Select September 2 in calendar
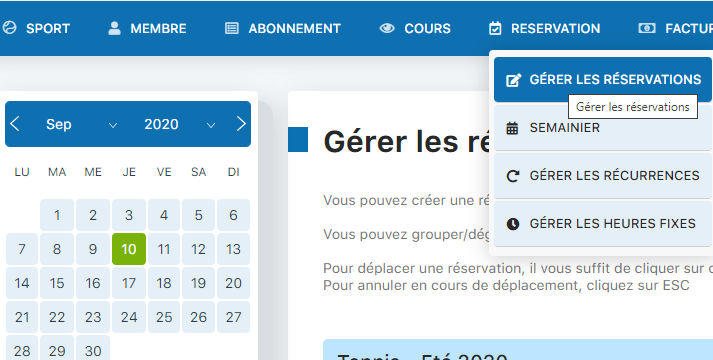Viewport: 713px width, 360px height. pos(93,215)
